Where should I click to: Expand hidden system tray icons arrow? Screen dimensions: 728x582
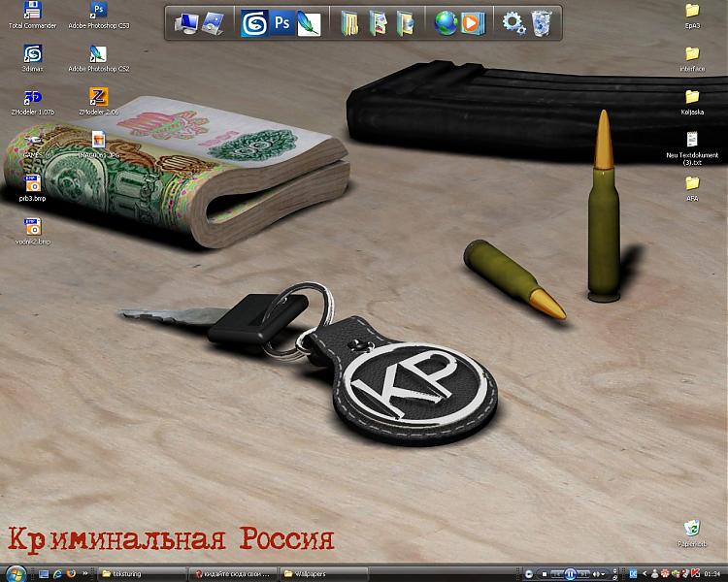645,574
